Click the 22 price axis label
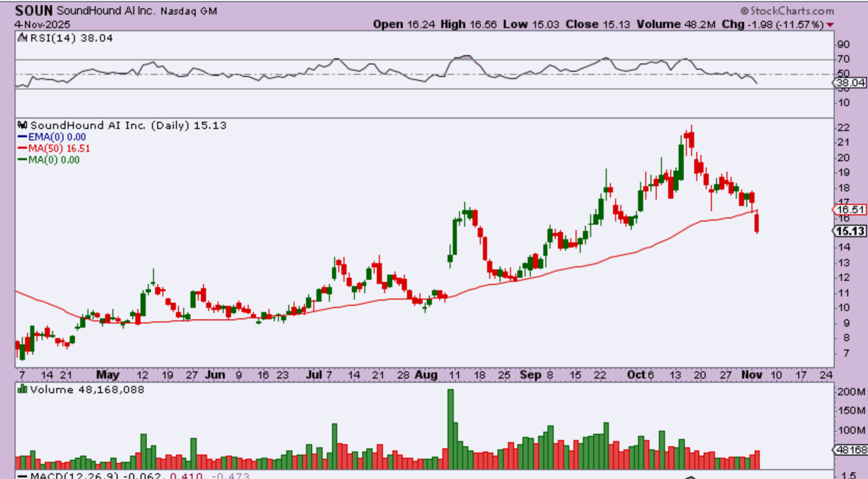The image size is (868, 479). [x=844, y=127]
